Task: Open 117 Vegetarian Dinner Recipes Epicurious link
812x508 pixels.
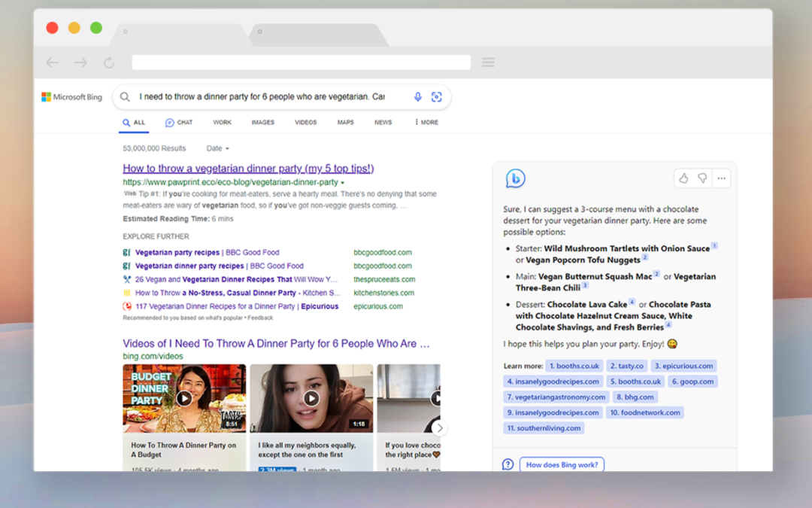Action: tap(237, 306)
